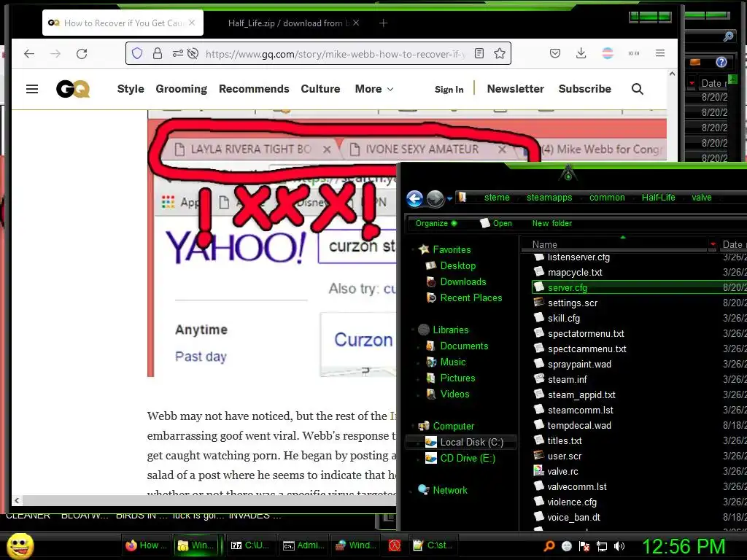
Task: Go back in Explorer window
Action: pyautogui.click(x=414, y=198)
